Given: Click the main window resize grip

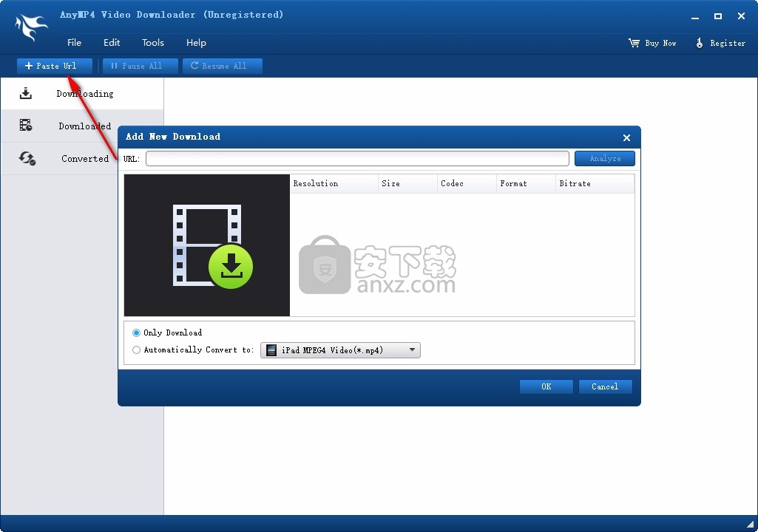Looking at the screenshot, I should click(x=750, y=525).
